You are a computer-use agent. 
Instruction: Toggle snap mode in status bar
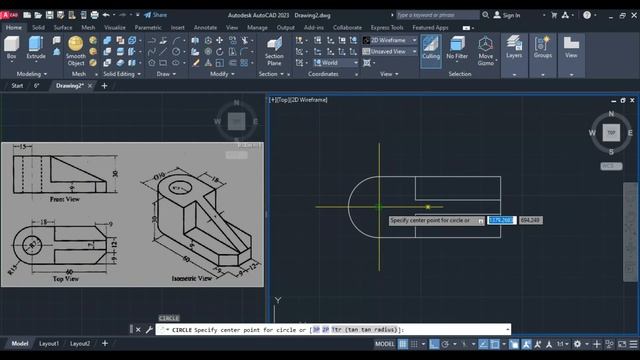pyautogui.click(x=414, y=344)
